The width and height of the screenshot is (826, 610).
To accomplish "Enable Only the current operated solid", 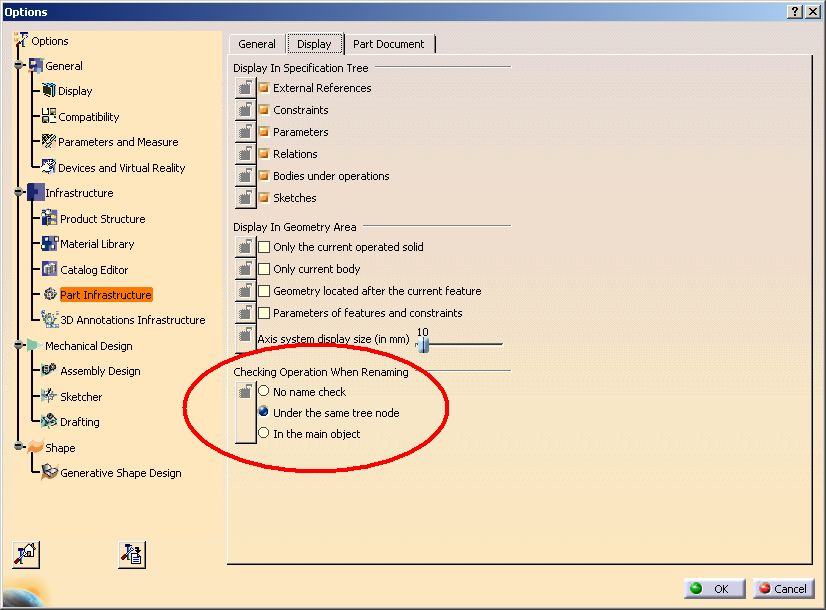I will click(x=264, y=247).
